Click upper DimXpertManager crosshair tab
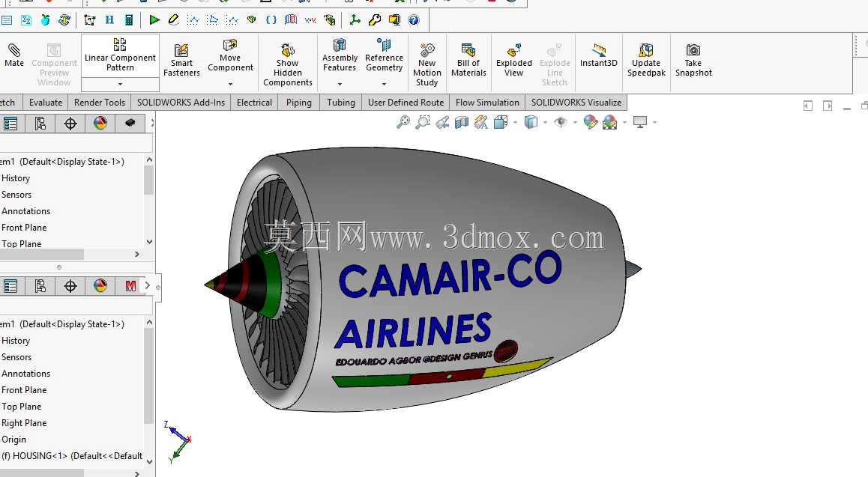This screenshot has width=868, height=477. coord(70,124)
